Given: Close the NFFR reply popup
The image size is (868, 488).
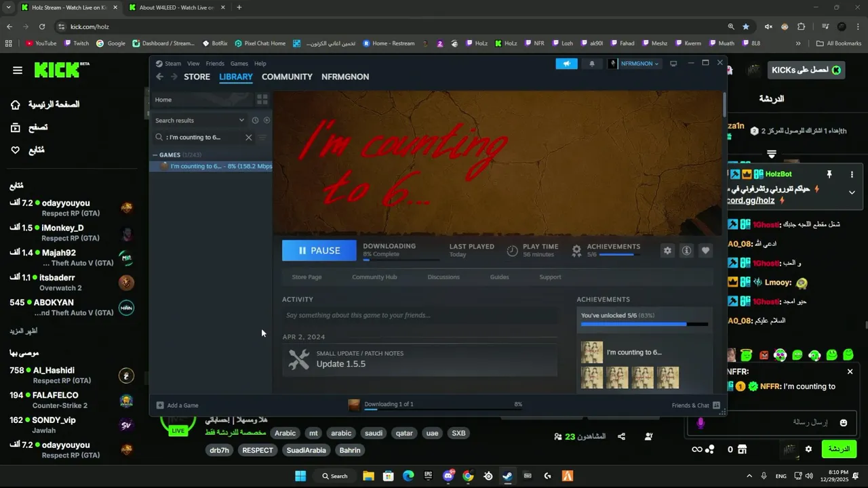Looking at the screenshot, I should point(850,371).
